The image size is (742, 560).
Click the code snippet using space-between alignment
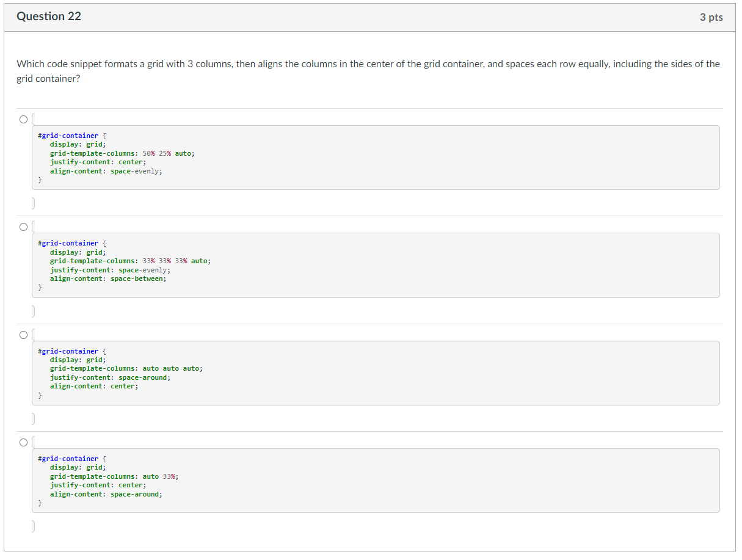tap(244, 264)
